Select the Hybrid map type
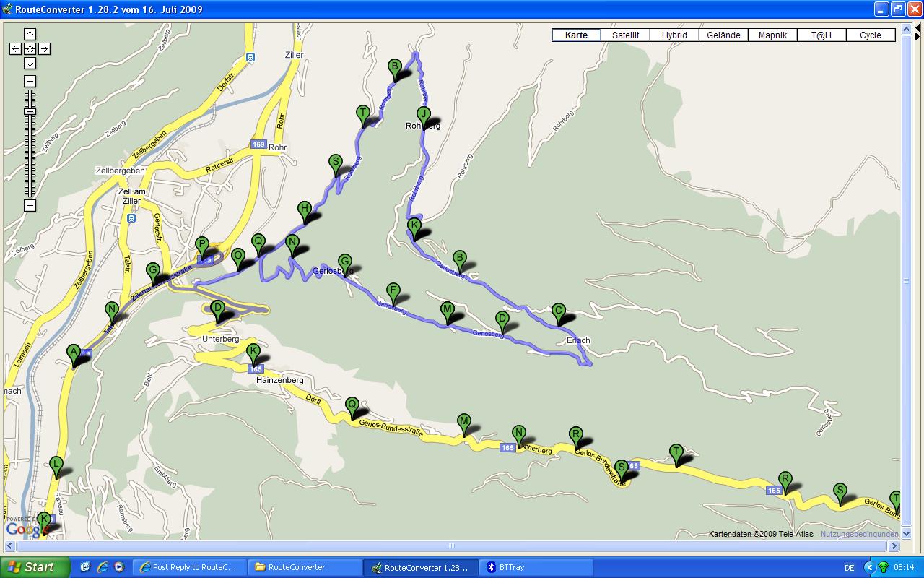The image size is (924, 578). (x=674, y=35)
